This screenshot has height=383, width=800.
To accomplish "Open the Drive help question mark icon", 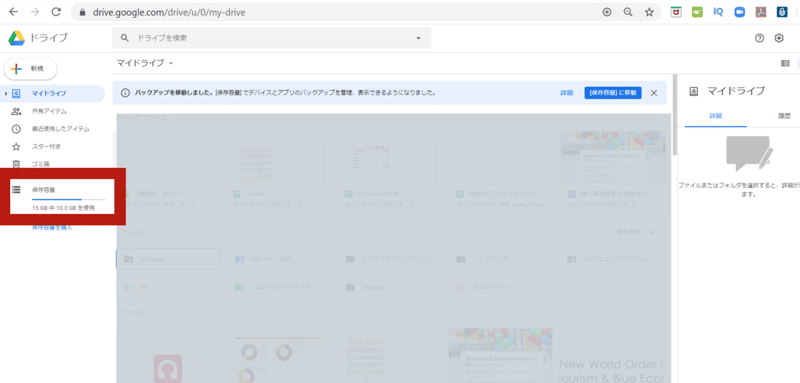I will click(x=759, y=38).
